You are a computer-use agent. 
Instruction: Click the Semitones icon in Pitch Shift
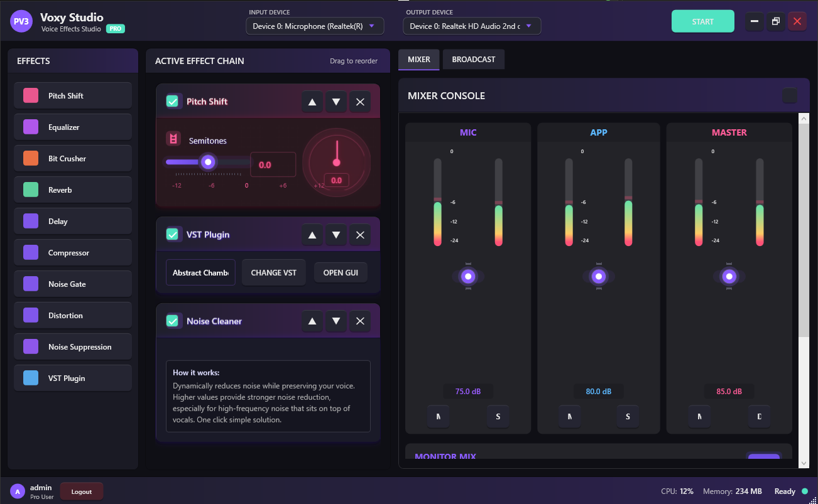pyautogui.click(x=173, y=139)
